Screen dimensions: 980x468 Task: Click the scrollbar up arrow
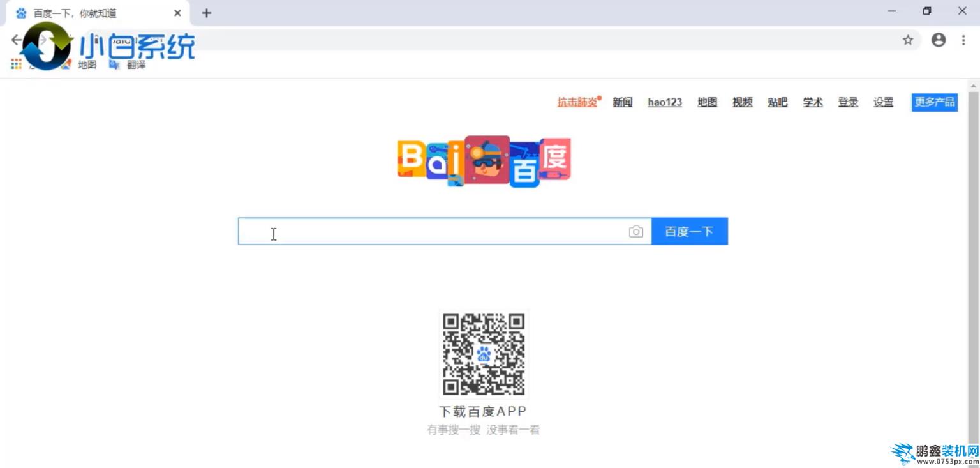(973, 85)
